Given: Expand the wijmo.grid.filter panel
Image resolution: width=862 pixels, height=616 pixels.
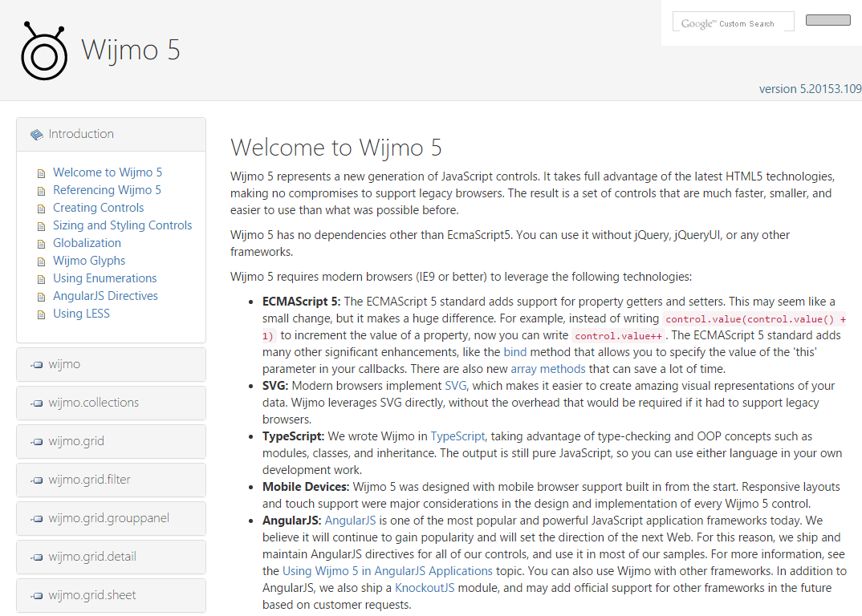Looking at the screenshot, I should (x=111, y=480).
